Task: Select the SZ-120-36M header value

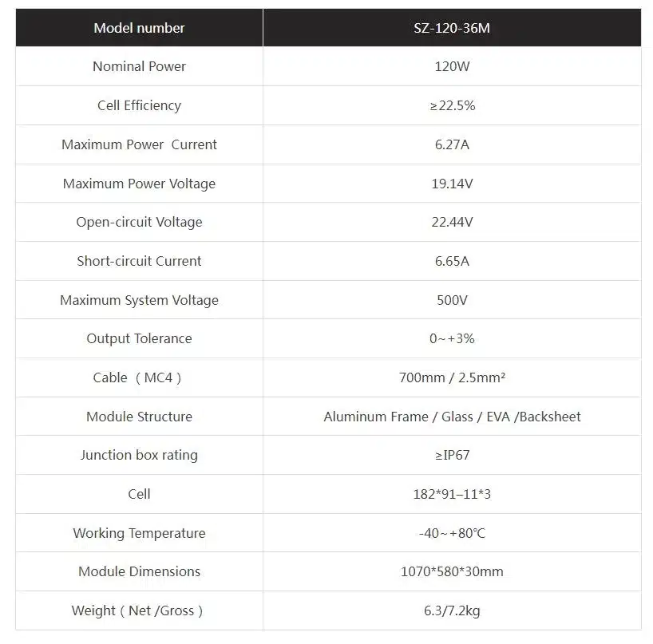Action: tap(452, 28)
